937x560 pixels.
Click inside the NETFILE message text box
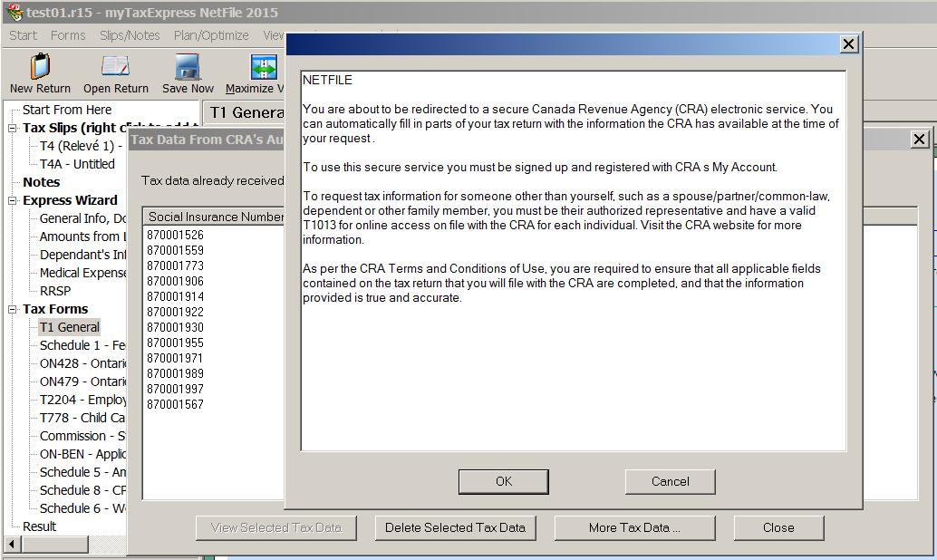(x=574, y=261)
